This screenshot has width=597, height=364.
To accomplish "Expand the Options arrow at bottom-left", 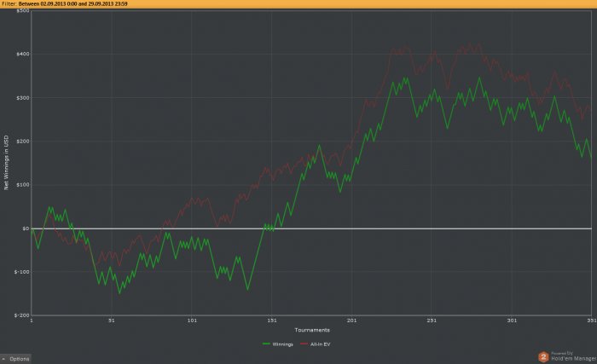I will click(x=3, y=359).
